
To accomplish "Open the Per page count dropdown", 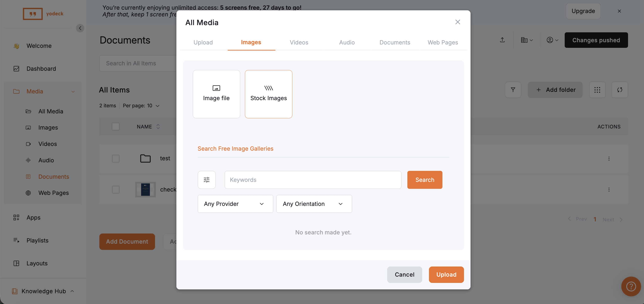I will point(141,106).
